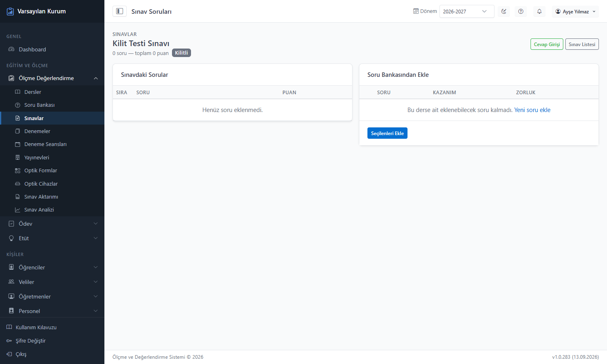Expand the Personel menu

(x=52, y=311)
